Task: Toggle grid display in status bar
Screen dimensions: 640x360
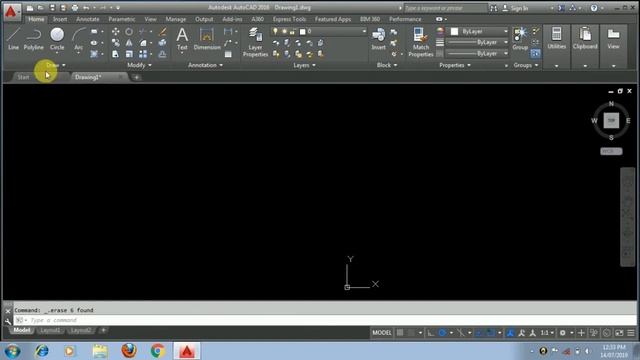Action: click(400, 333)
